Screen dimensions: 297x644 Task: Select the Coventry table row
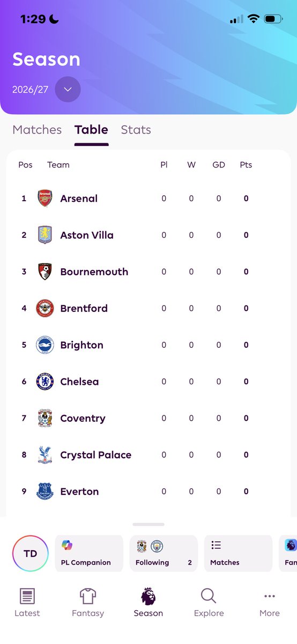[148, 419]
